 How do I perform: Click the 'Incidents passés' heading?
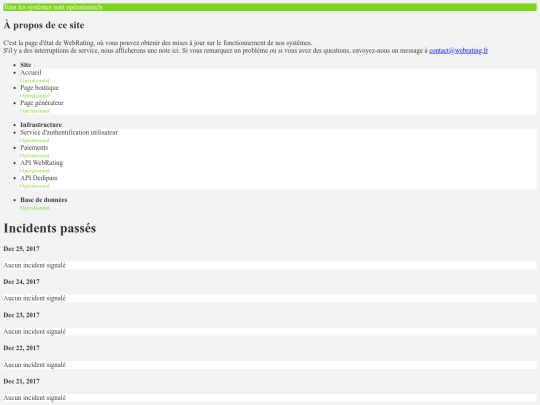tap(50, 228)
